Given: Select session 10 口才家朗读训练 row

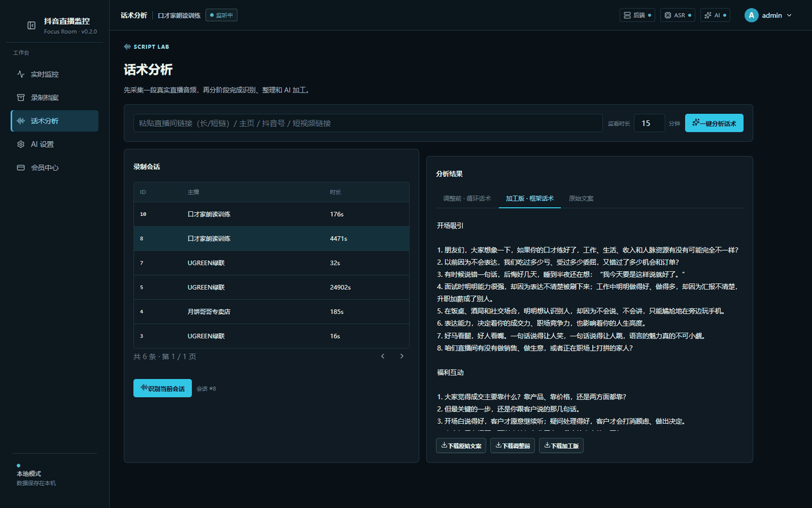Looking at the screenshot, I should pyautogui.click(x=271, y=214).
